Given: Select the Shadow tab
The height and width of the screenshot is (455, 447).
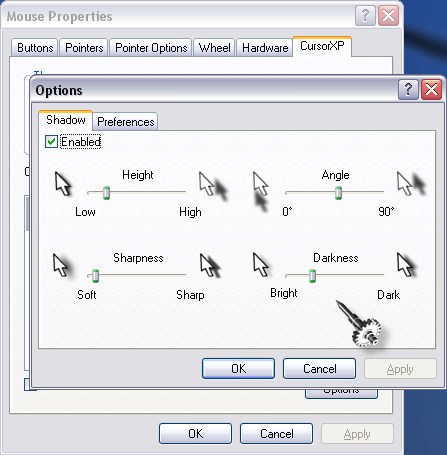Looking at the screenshot, I should point(66,120).
